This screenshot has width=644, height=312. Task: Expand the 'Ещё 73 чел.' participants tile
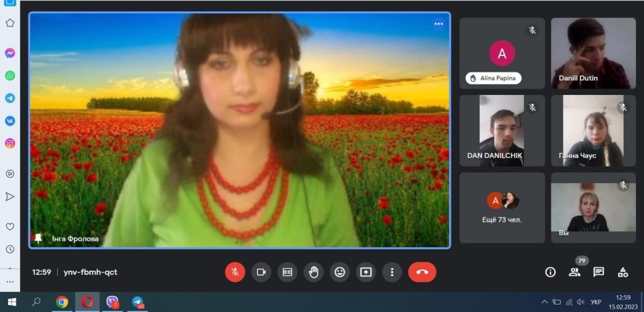point(502,208)
